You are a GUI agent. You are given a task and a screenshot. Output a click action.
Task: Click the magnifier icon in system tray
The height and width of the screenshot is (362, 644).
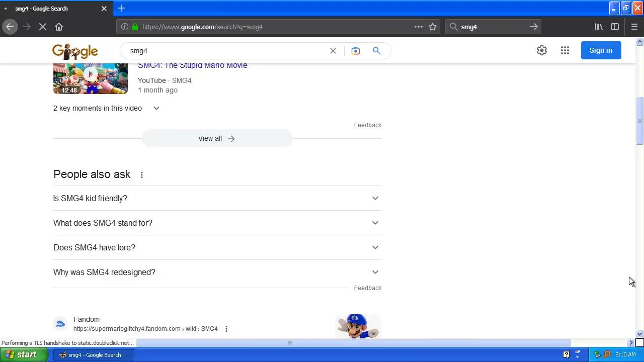[x=607, y=354]
